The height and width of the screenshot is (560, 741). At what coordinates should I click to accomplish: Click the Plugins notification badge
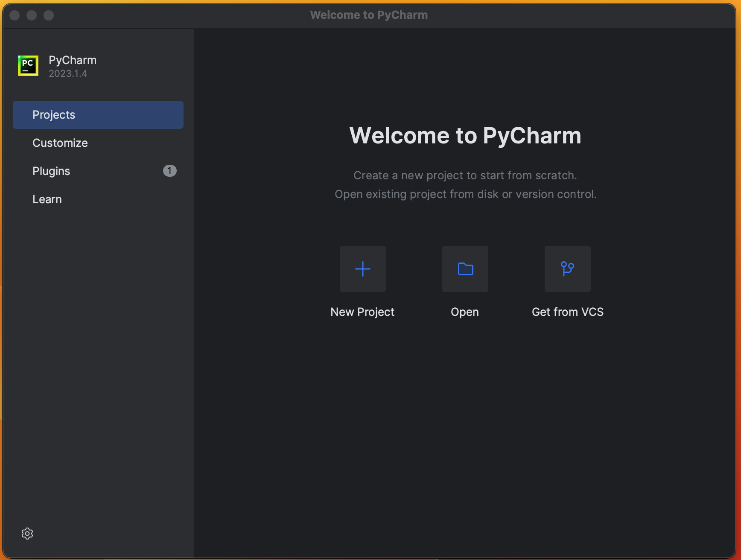pos(170,171)
